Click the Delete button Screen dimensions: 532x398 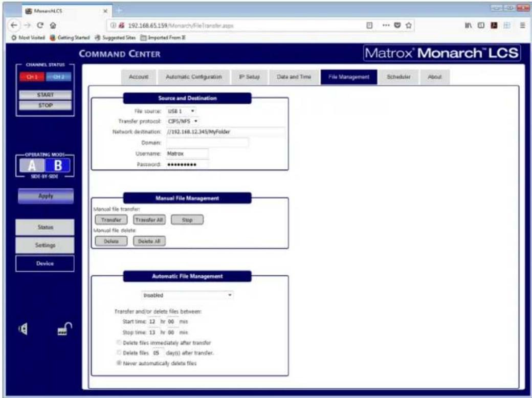111,241
